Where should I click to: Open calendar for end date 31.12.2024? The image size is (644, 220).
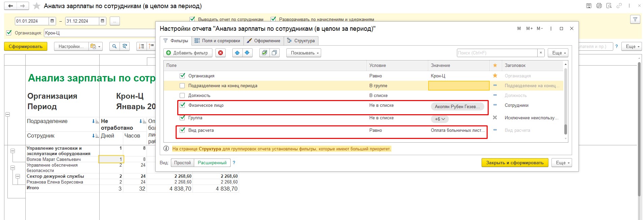(x=103, y=21)
